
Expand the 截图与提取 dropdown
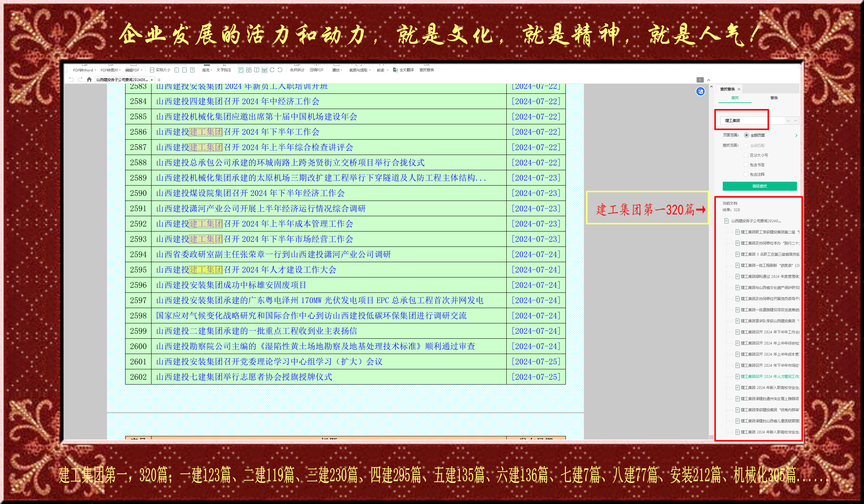(360, 70)
